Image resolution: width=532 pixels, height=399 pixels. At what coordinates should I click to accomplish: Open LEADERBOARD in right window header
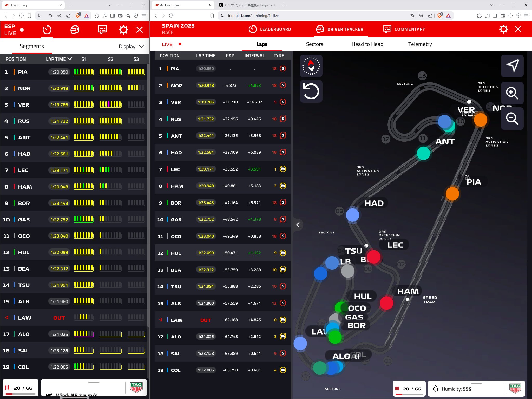coord(270,29)
